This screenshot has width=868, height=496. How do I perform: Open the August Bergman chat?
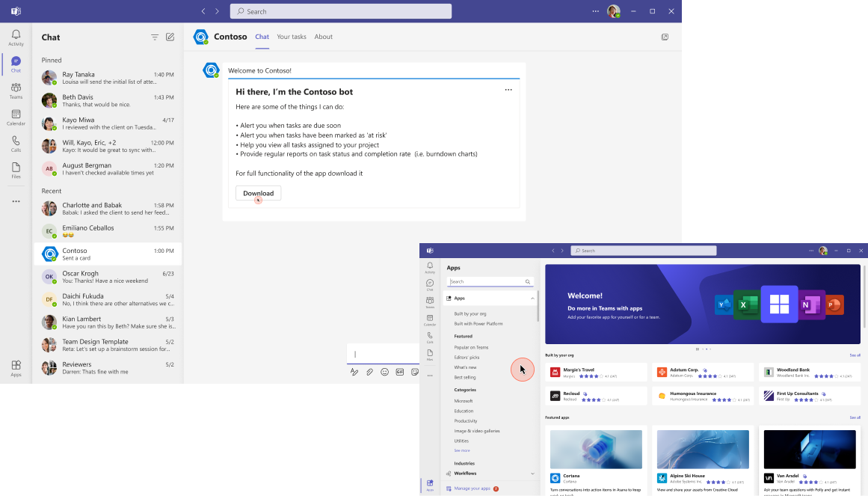click(x=108, y=168)
